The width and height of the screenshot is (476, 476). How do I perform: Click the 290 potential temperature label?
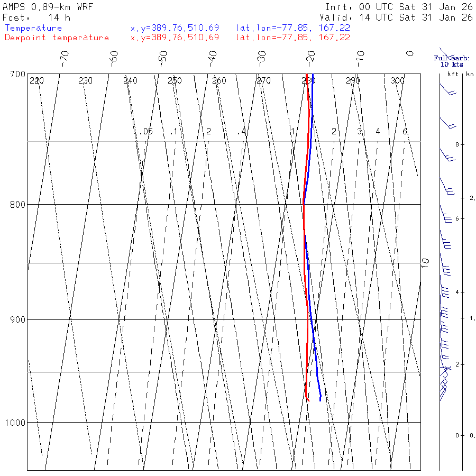pos(353,81)
